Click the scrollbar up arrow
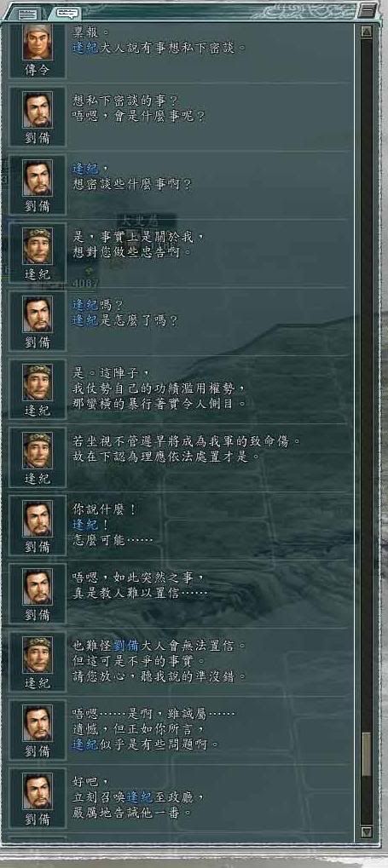388x868 pixels. [x=367, y=32]
